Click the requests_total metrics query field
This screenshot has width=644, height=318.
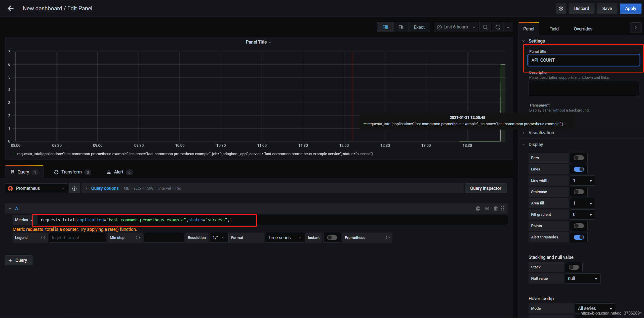(272, 220)
